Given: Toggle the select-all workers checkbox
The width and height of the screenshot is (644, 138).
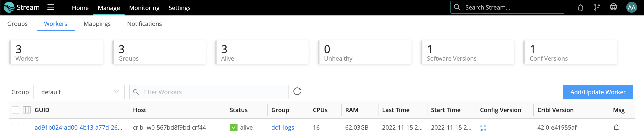Looking at the screenshot, I should click(15, 110).
